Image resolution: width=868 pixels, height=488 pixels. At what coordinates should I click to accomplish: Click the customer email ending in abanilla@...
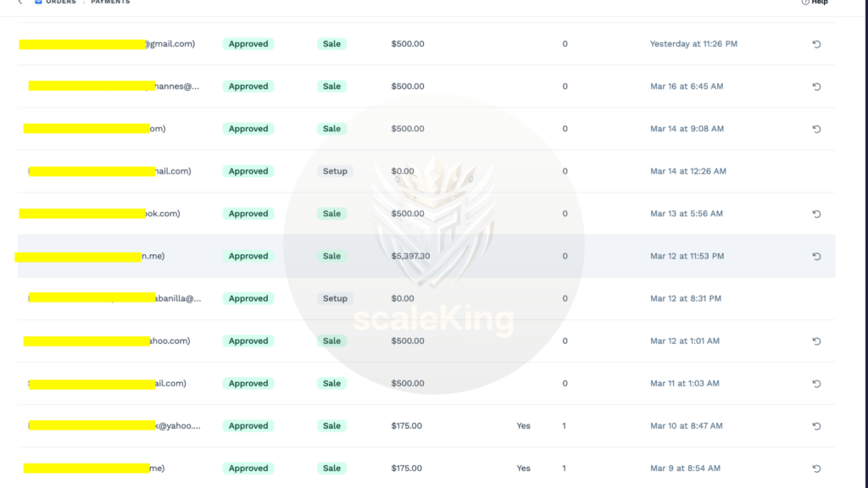tap(114, 299)
